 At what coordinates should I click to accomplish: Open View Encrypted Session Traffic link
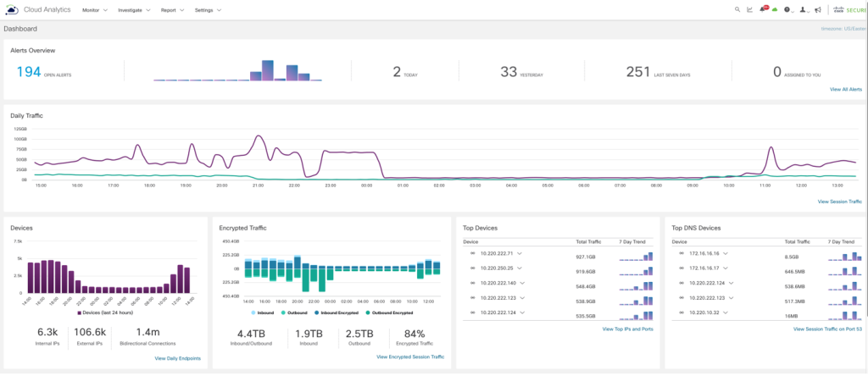pos(410,357)
